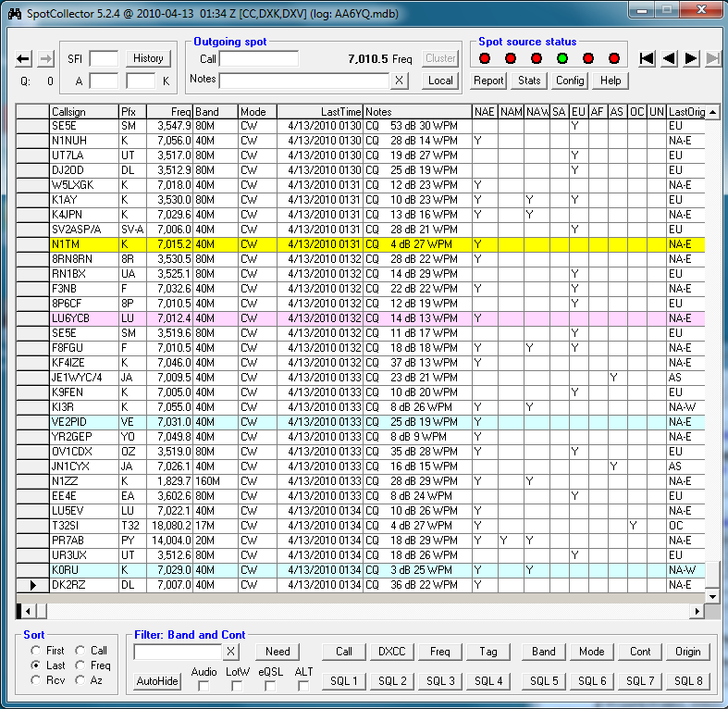Screen dimensions: 728x709
Task: Click grid scroll up arrow
Action: coord(712,112)
